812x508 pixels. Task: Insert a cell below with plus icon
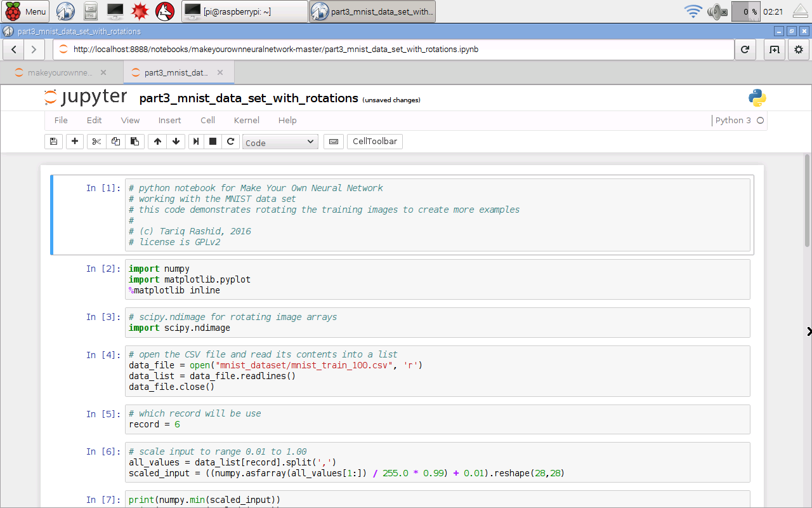point(75,142)
